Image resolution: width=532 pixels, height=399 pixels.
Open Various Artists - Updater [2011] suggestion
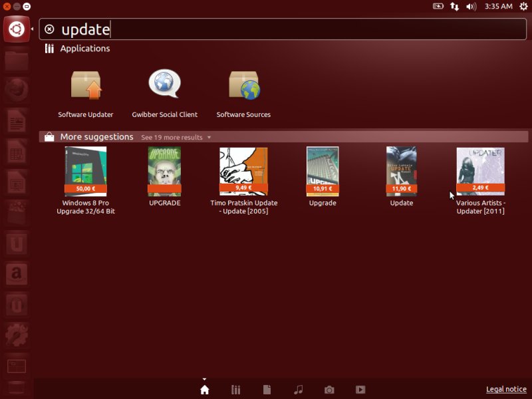[480, 180]
